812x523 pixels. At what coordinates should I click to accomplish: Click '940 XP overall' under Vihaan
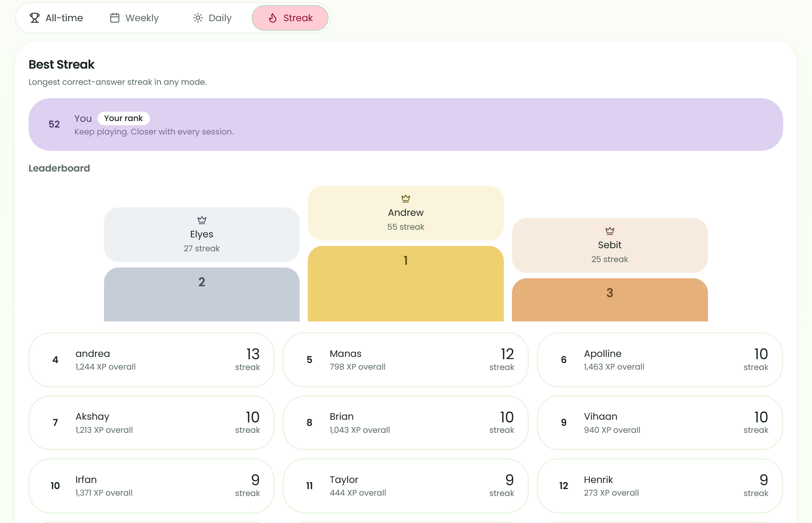tap(612, 430)
